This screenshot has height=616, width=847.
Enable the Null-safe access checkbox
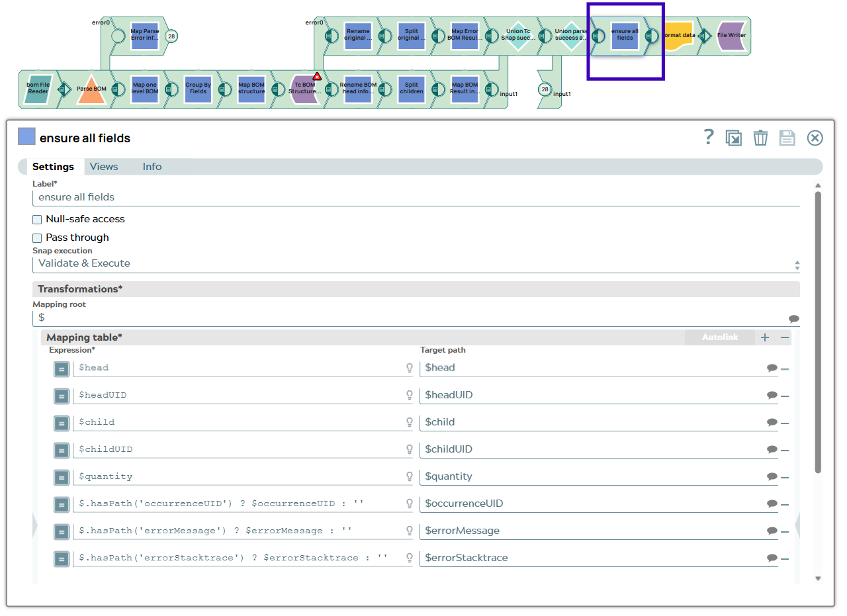[x=37, y=219]
